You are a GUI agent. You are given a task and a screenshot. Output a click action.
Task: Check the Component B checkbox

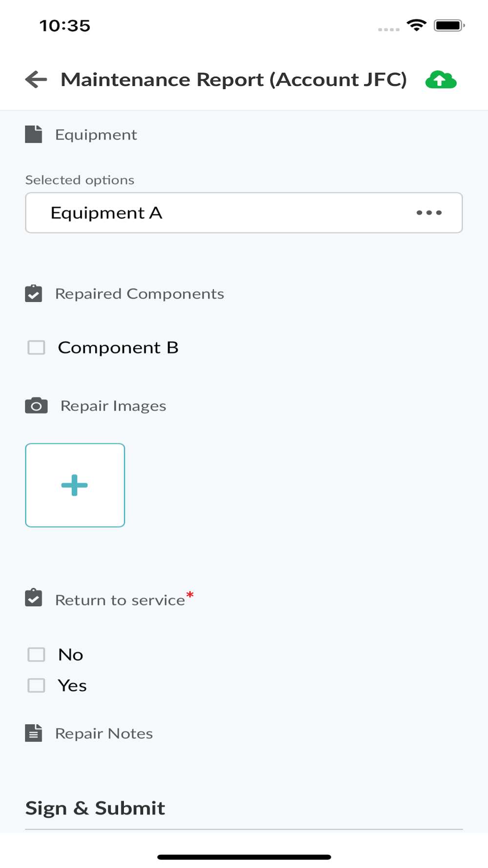tap(36, 348)
